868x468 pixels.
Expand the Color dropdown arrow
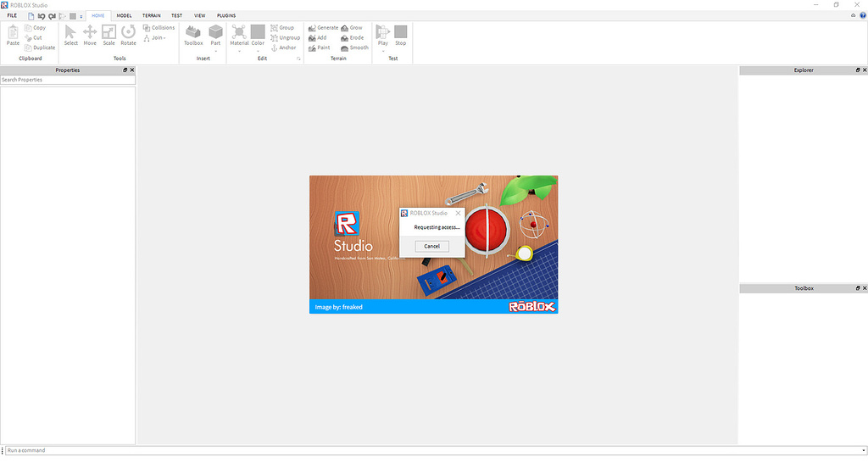click(258, 51)
